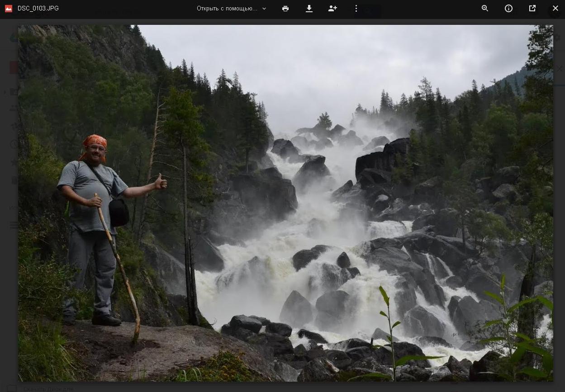Click the dimmed red New button
Screen dimensions: 565x392
point(14,67)
